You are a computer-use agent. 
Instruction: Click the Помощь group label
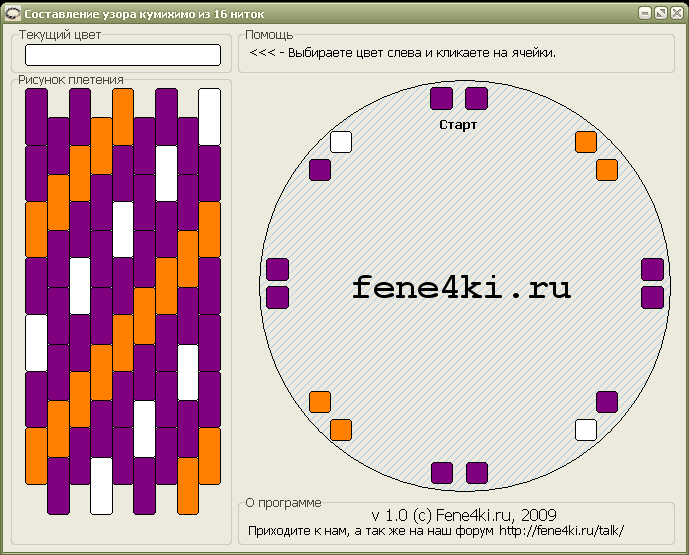[x=269, y=35]
